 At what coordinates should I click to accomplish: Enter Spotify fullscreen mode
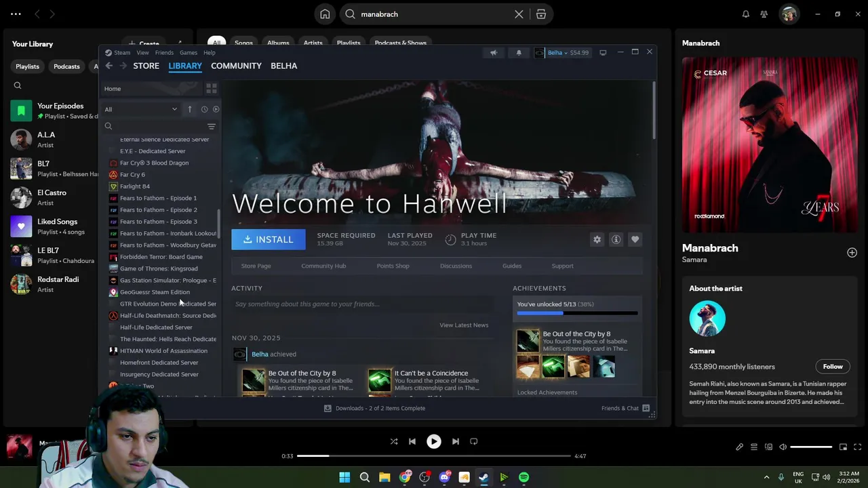pos(858,447)
